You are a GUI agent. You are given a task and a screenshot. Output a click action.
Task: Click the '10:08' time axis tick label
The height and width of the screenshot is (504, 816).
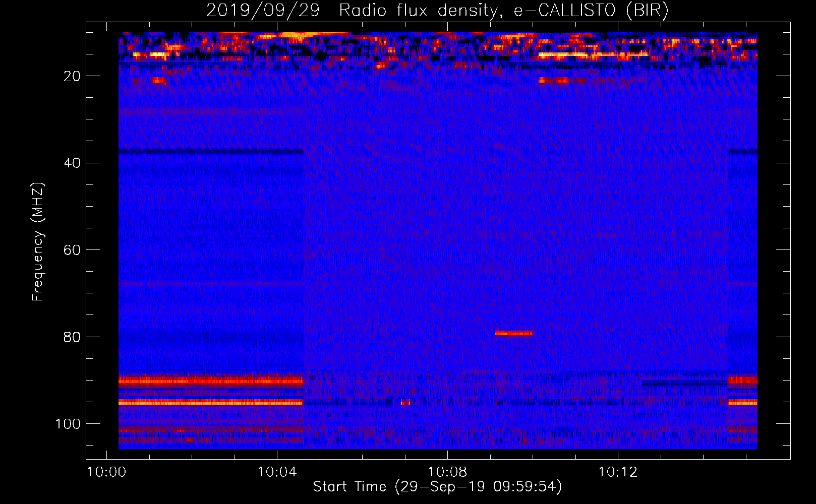447,472
